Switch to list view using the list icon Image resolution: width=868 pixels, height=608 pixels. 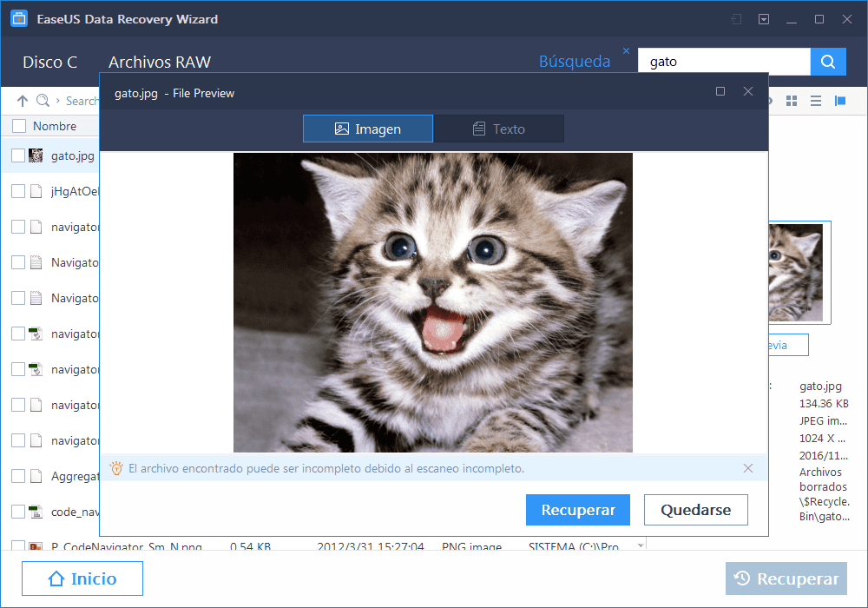[x=816, y=101]
